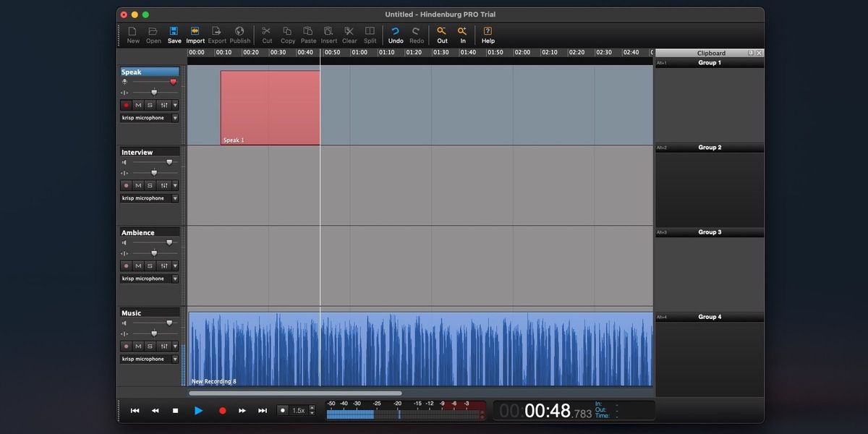Open the effects settings icon on Ambience track

click(x=164, y=266)
